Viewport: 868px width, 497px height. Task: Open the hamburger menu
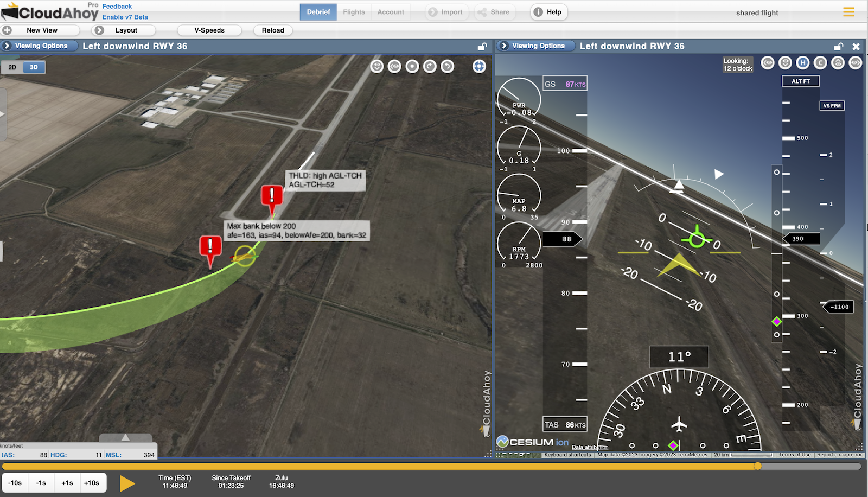(848, 12)
